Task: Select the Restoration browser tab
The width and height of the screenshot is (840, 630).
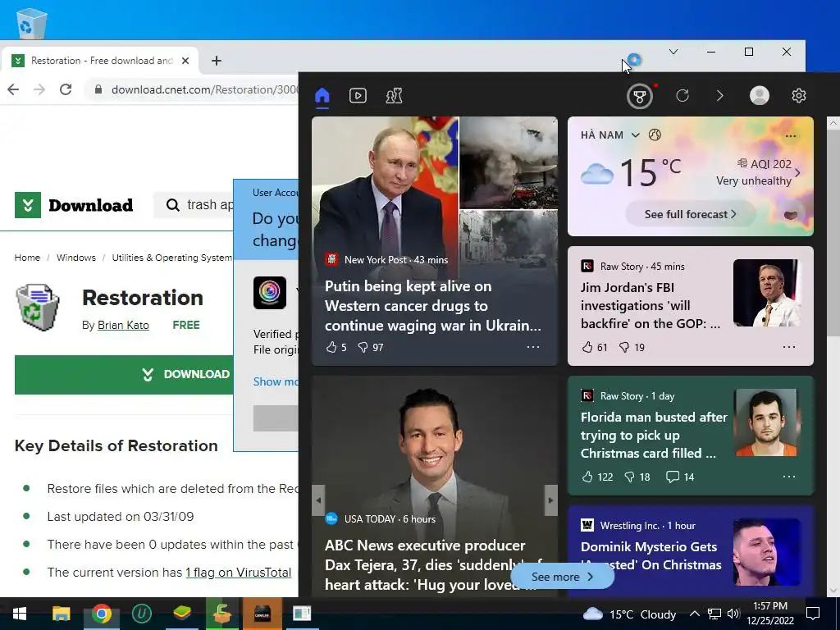Action: pos(101,61)
